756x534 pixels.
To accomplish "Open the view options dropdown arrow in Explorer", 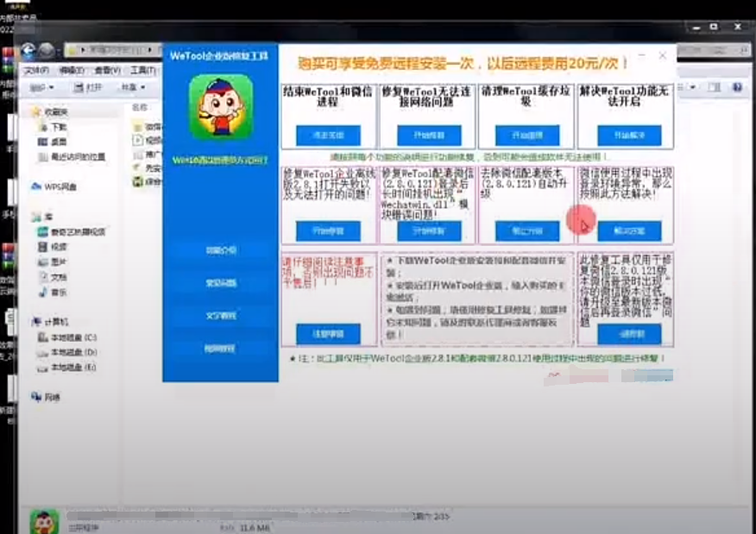I will coord(693,87).
